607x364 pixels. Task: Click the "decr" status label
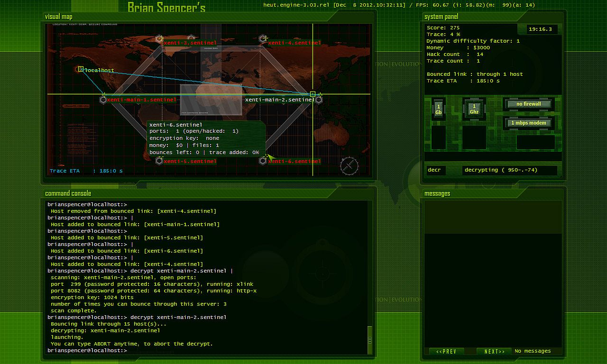tap(434, 170)
